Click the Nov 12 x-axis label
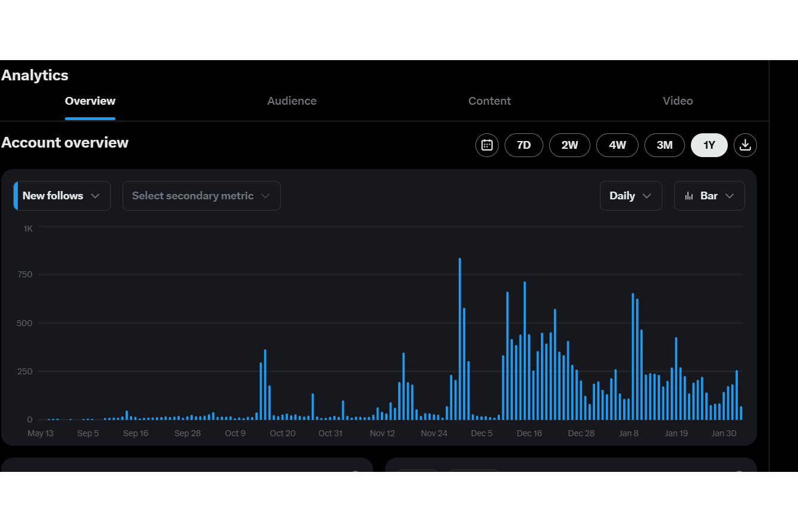 382,433
